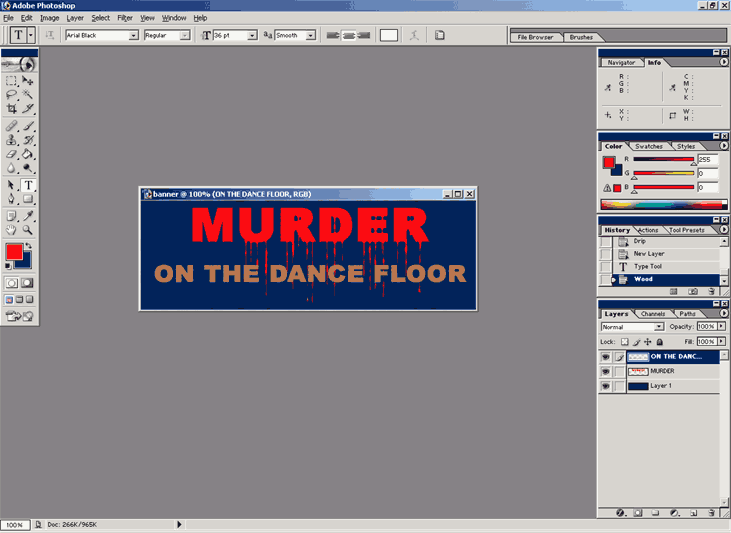Select the Magic Wand tool
Screen dimensions: 731x533
28,95
